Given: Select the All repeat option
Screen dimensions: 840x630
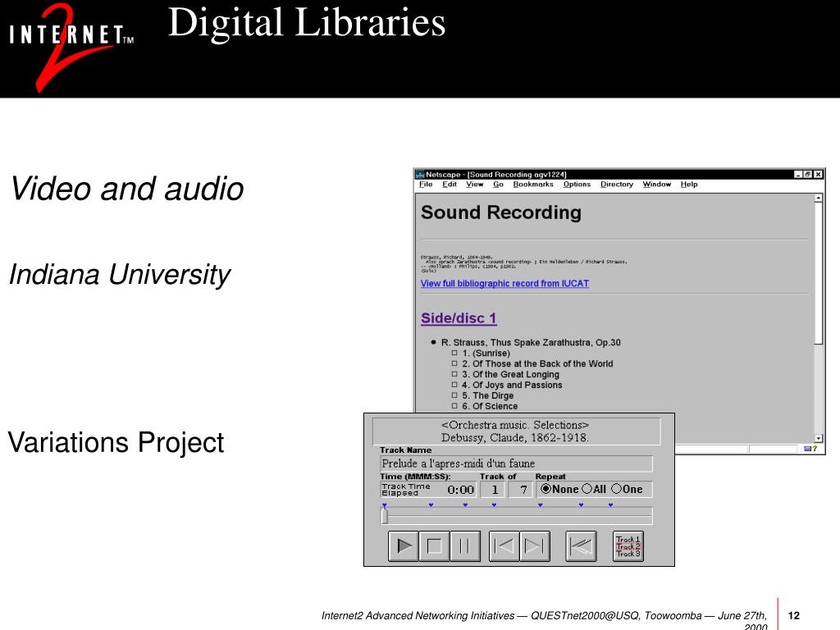Looking at the screenshot, I should [x=594, y=489].
